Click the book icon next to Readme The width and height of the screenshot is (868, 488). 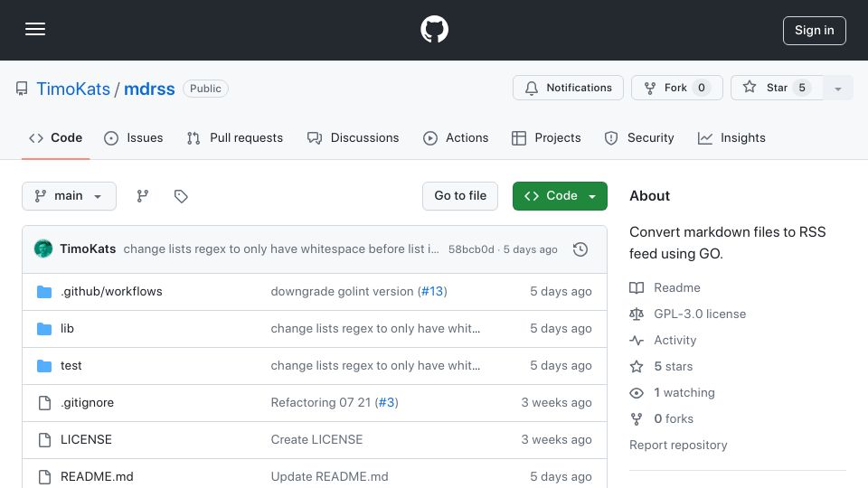[x=637, y=287]
